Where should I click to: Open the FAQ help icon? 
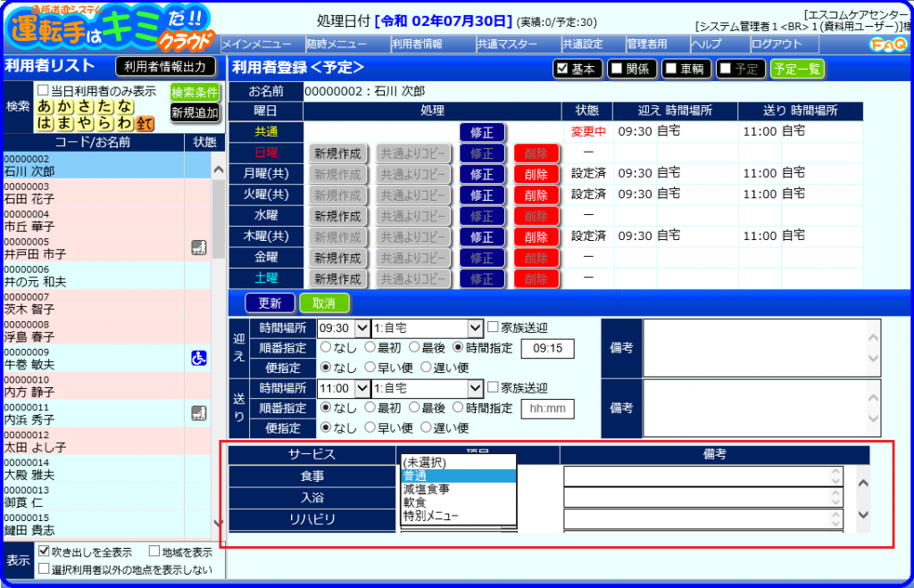click(x=888, y=45)
